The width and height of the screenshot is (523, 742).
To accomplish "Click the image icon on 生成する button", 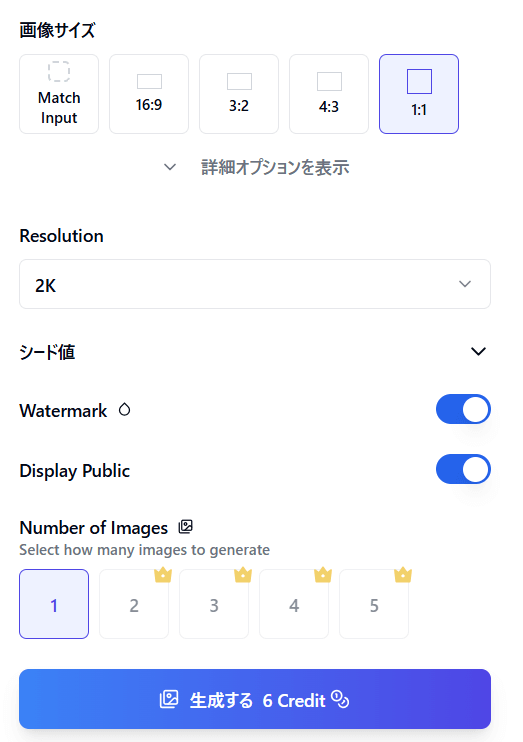I will 169,699.
